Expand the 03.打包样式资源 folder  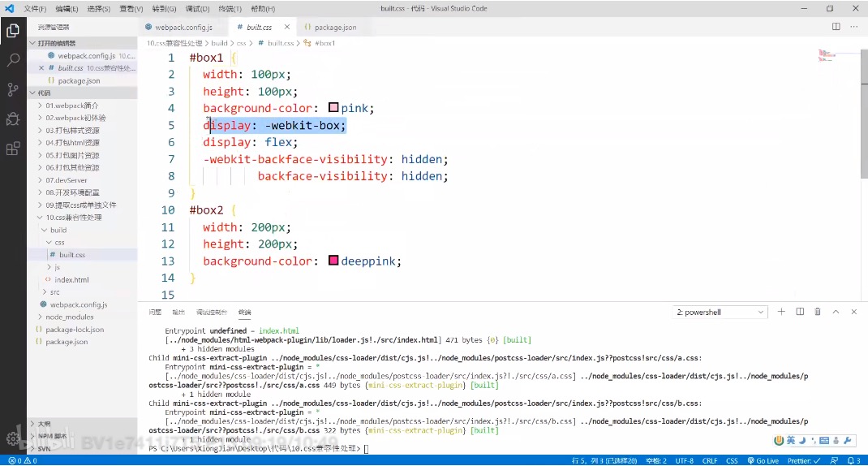click(x=82, y=130)
